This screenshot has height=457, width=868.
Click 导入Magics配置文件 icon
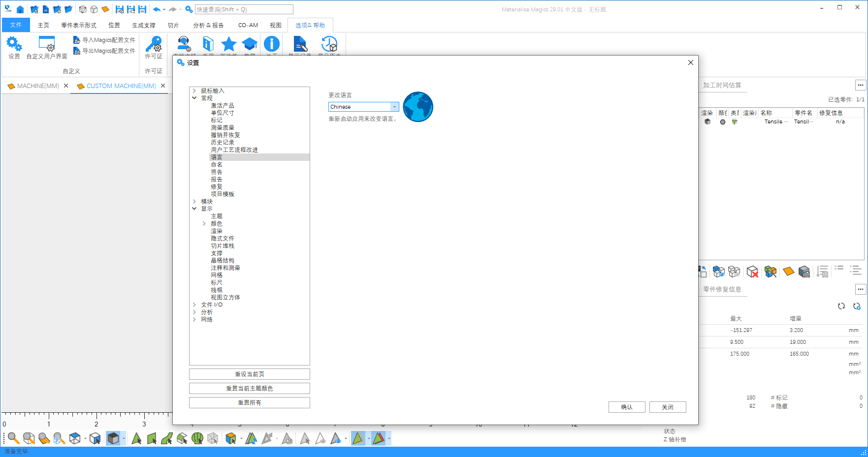pyautogui.click(x=77, y=40)
